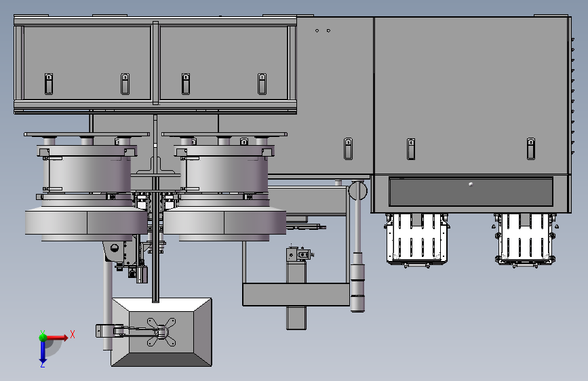
Task: Select the long horizontal beam below the feeders
Action: (296, 294)
